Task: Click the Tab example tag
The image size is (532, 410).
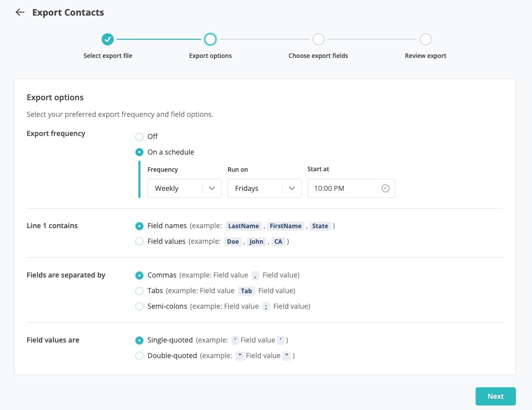Action: click(x=246, y=291)
